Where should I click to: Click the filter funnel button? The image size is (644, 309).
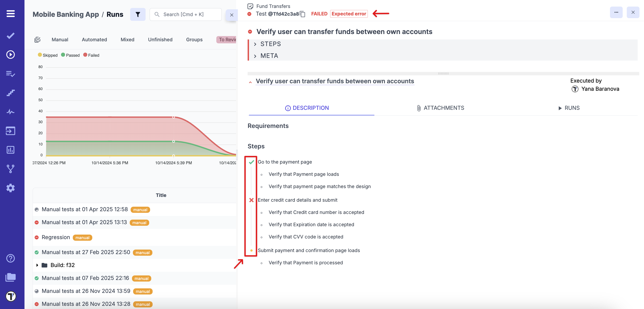(x=138, y=15)
